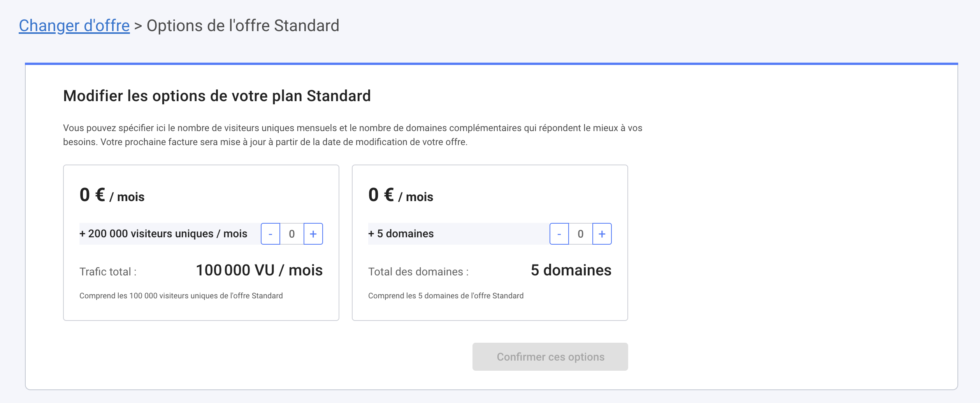980x403 pixels.
Task: Click the plus icon next to 200 000 visiteurs
Action: [x=312, y=234]
